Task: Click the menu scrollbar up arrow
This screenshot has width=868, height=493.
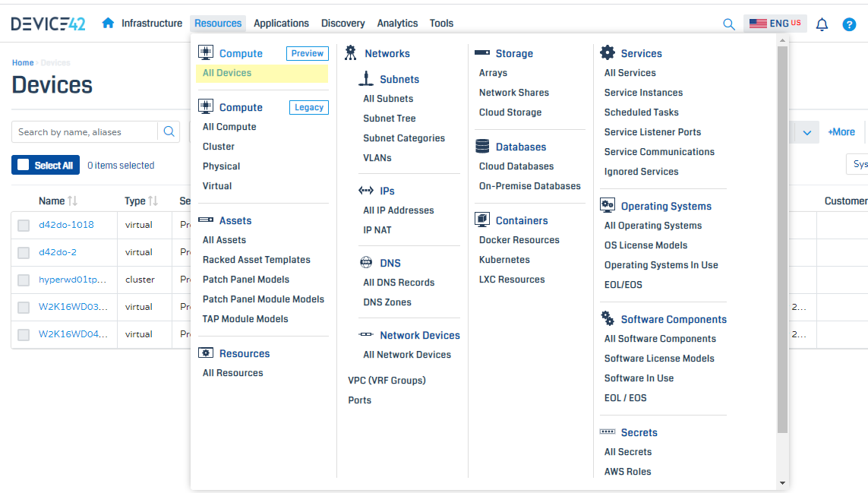Action: tap(782, 40)
